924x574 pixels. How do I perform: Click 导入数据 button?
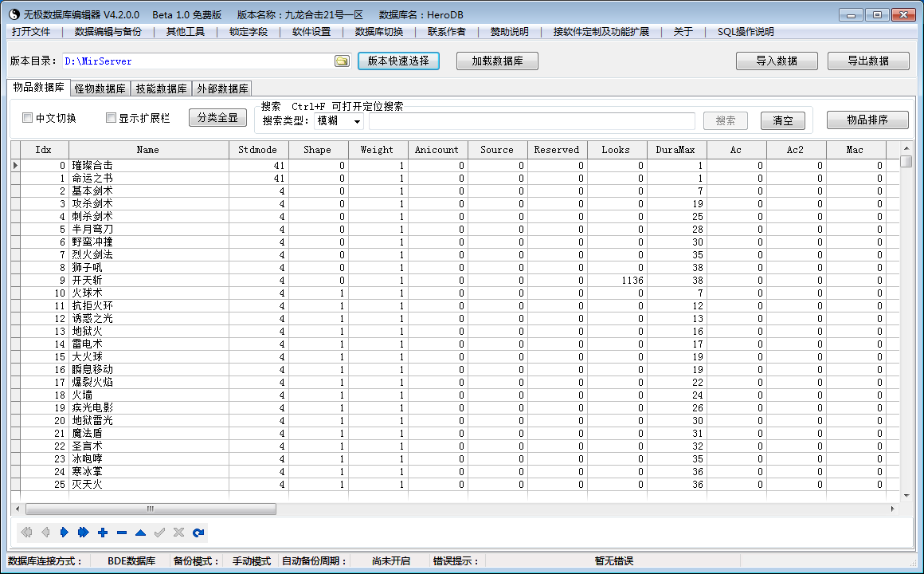pyautogui.click(x=777, y=61)
